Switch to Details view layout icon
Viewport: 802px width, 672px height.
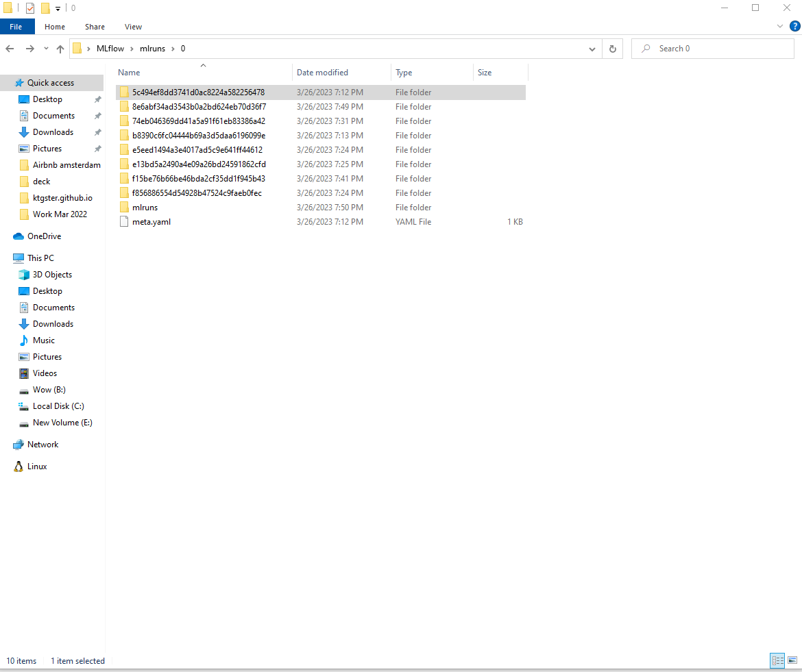click(777, 661)
